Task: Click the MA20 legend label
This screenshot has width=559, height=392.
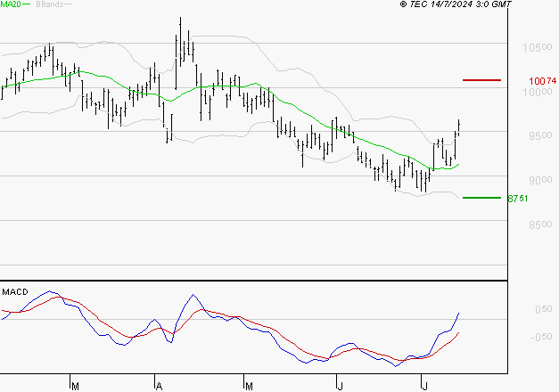Action: [x=11, y=4]
